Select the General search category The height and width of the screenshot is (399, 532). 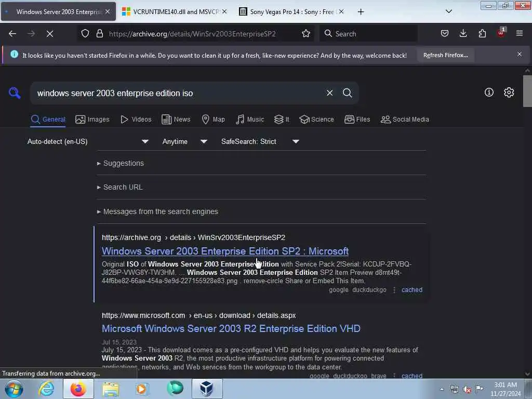point(48,119)
